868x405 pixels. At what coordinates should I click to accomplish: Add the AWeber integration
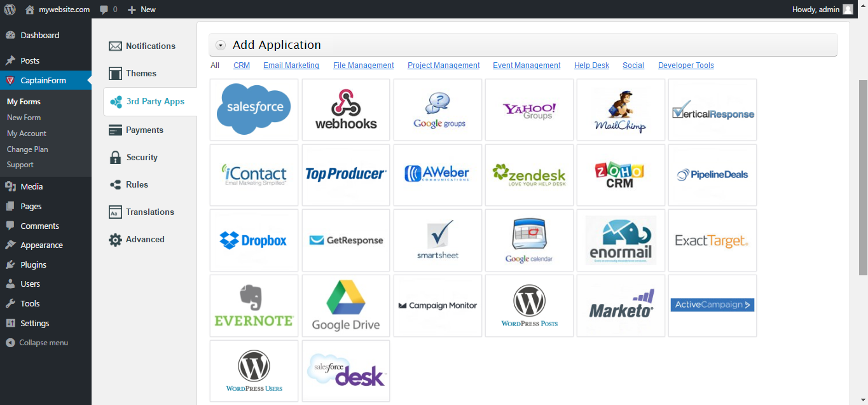pos(437,175)
